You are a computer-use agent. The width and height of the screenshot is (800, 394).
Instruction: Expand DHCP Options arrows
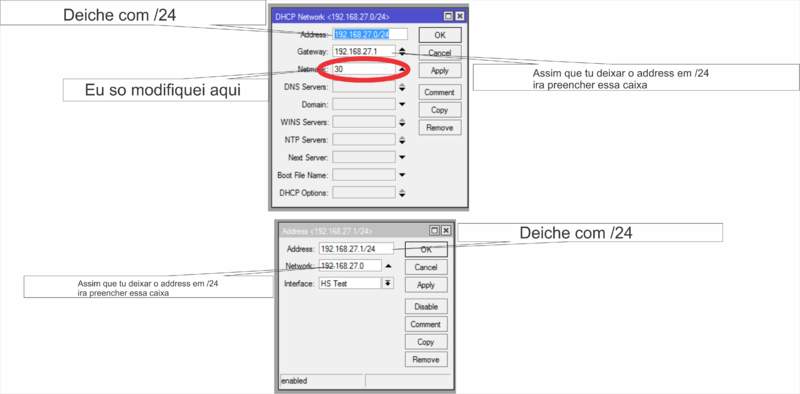click(x=402, y=193)
